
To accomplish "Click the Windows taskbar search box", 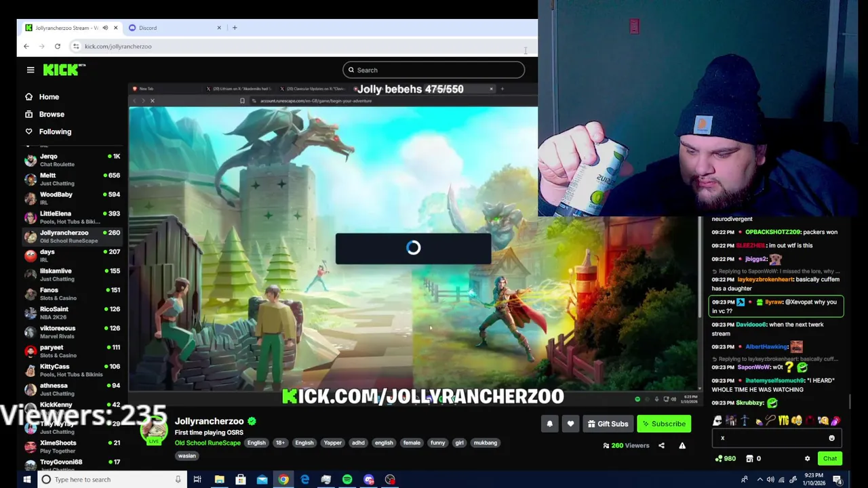I will coord(112,479).
